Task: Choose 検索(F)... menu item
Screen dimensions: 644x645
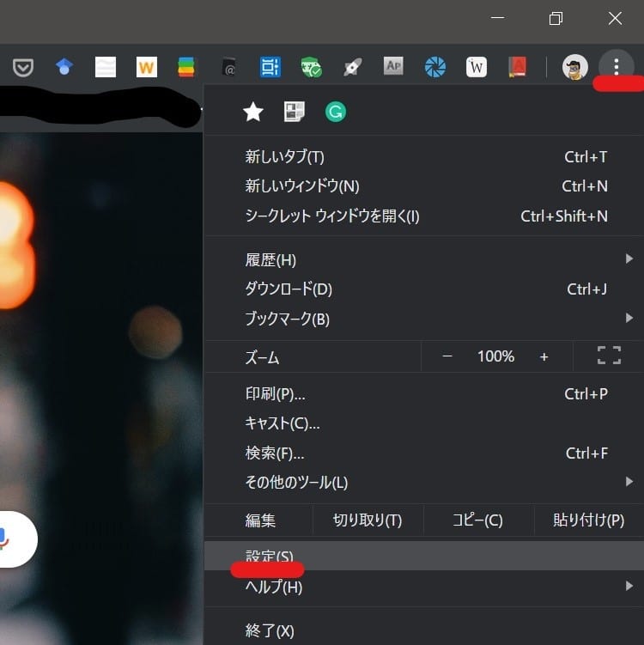Action: [x=424, y=453]
